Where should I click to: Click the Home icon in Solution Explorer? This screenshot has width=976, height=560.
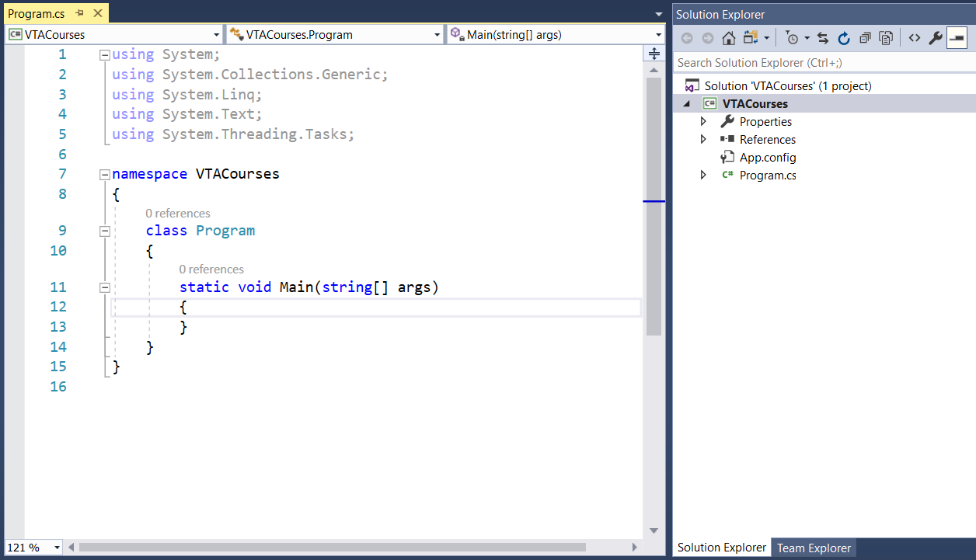(x=728, y=38)
